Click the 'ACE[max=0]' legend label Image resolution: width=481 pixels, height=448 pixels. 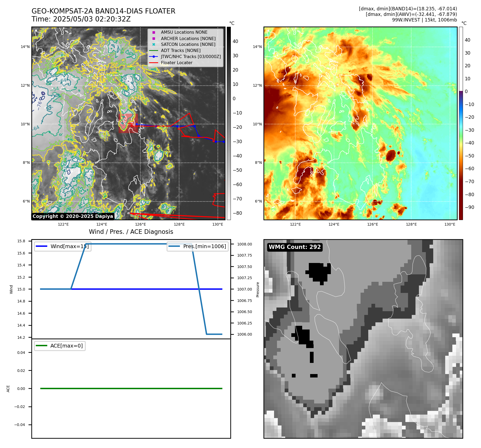coord(67,346)
